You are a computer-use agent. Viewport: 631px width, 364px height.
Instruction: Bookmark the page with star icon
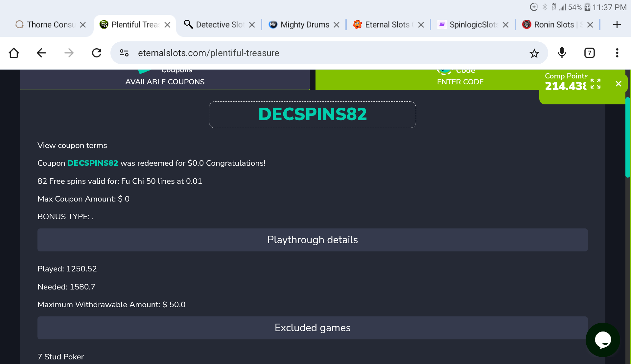click(534, 53)
